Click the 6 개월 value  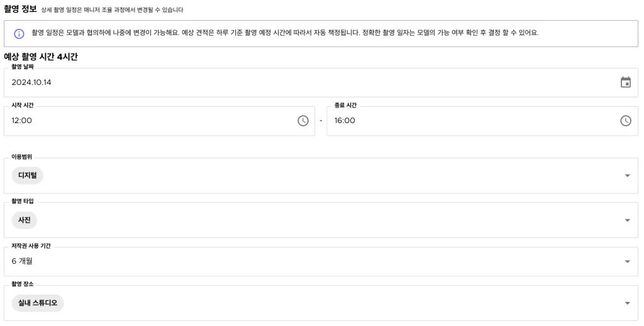coord(22,261)
